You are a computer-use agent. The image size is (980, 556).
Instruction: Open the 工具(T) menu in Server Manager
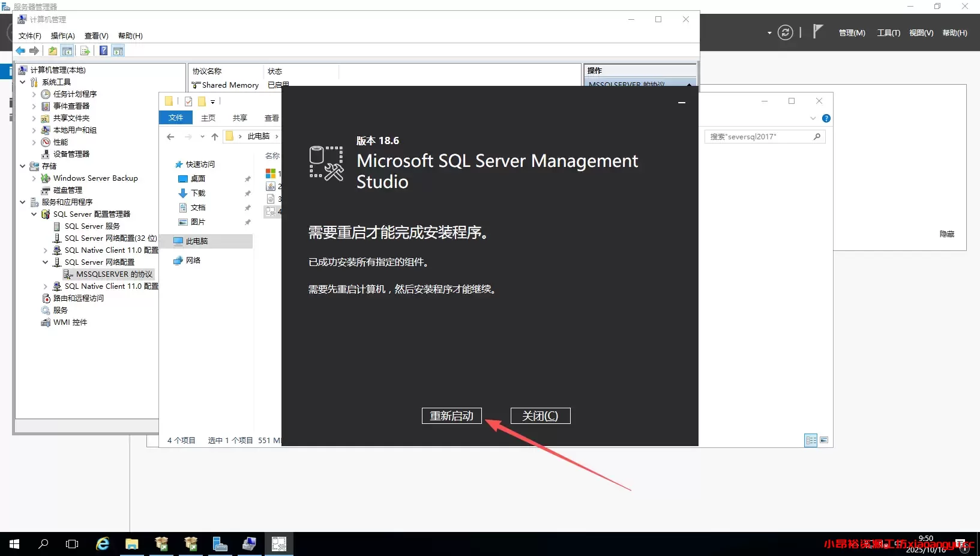(888, 33)
